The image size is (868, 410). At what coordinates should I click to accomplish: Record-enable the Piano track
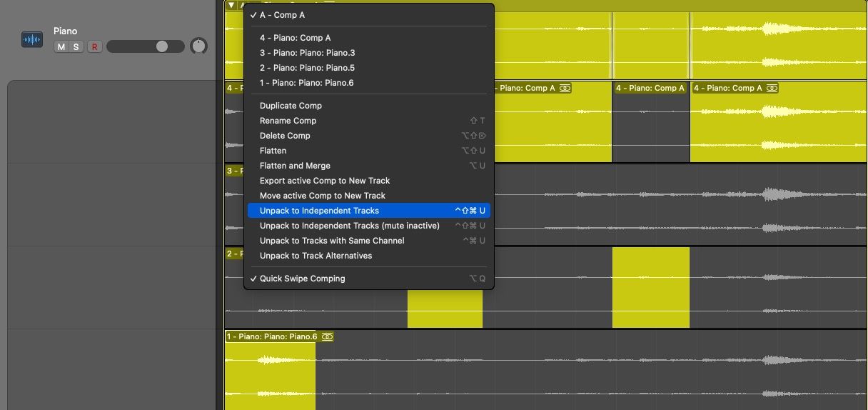[x=94, y=47]
